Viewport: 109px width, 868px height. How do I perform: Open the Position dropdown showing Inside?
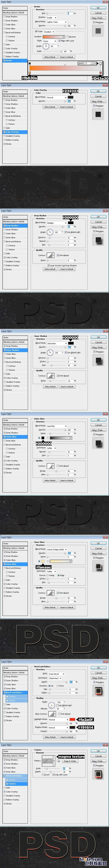[52, 18]
